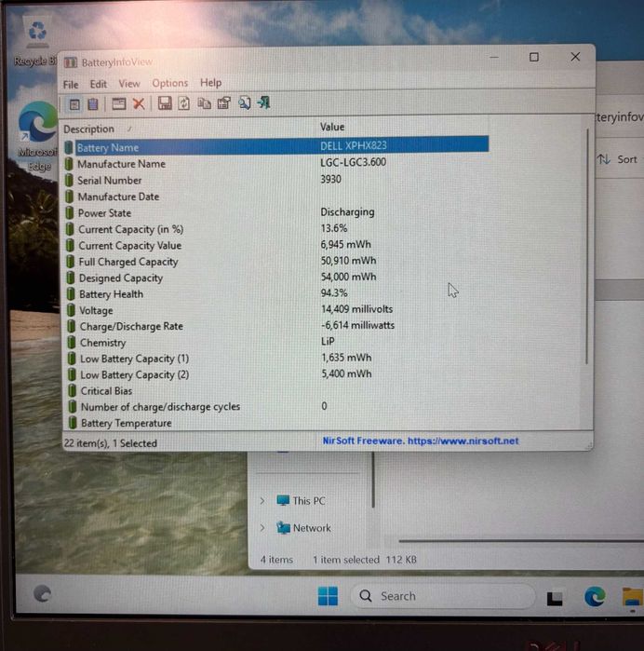
Task: Select the Serial Number row
Action: point(276,180)
